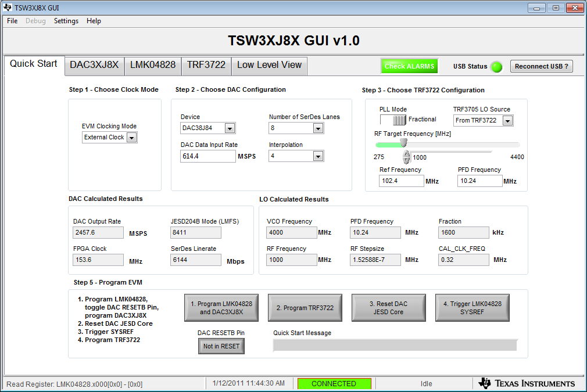Click Program LMK04828 and DAC3XJ8X button
This screenshot has width=587, height=392.
pyautogui.click(x=221, y=308)
